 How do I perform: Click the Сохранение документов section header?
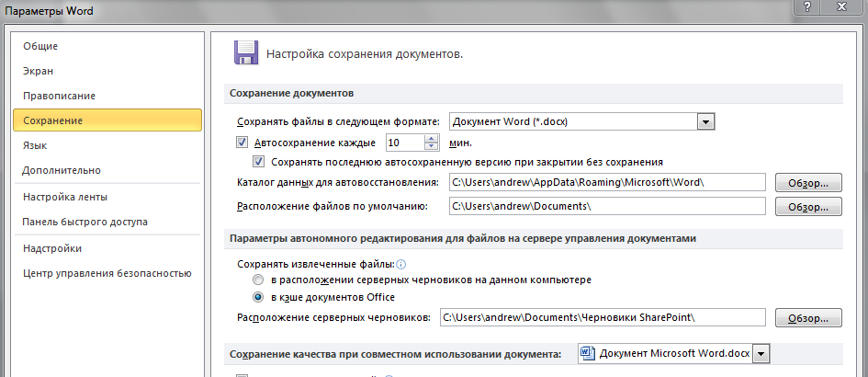(292, 93)
